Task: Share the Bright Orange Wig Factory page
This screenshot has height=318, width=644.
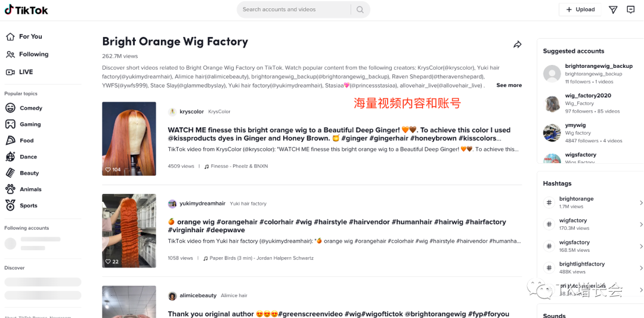Action: (518, 44)
